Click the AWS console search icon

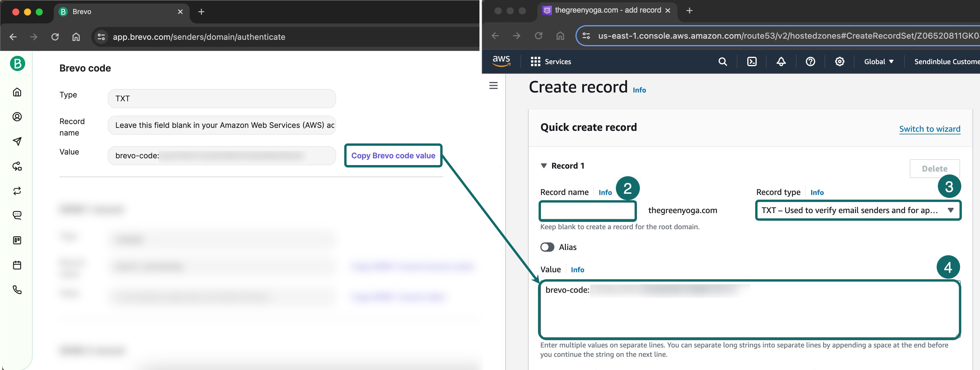[722, 61]
